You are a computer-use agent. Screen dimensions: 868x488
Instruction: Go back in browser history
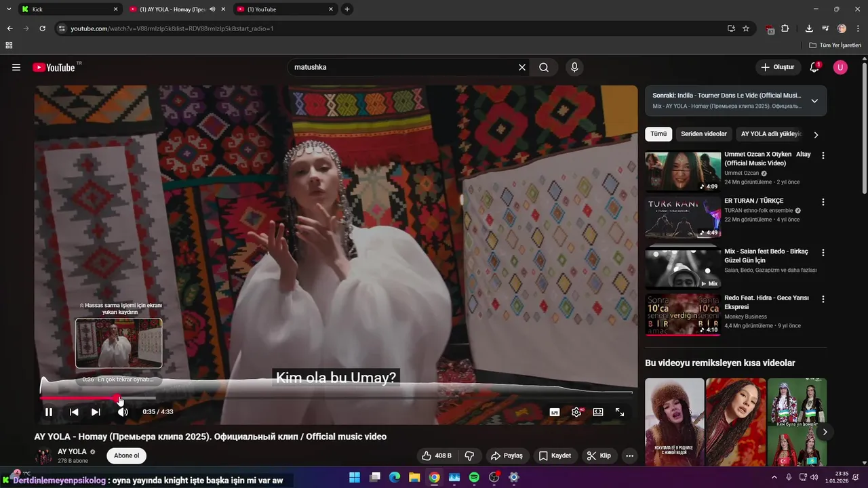10,28
